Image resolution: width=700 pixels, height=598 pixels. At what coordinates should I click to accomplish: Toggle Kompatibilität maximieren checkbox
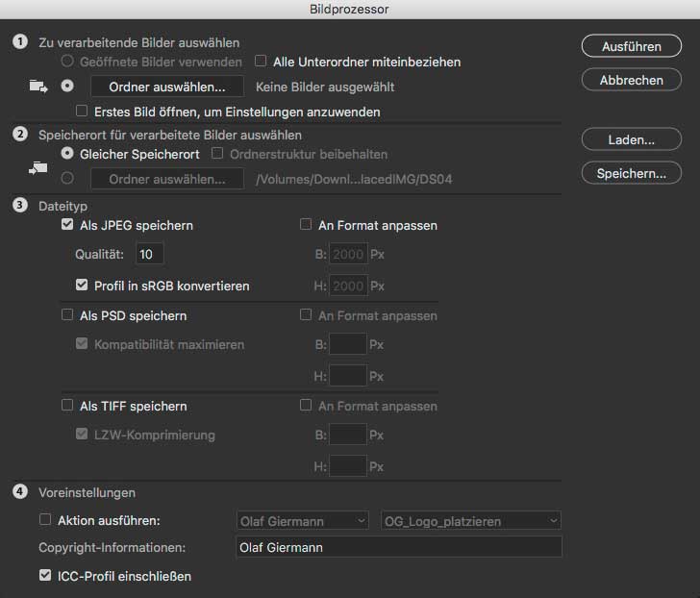[x=82, y=343]
